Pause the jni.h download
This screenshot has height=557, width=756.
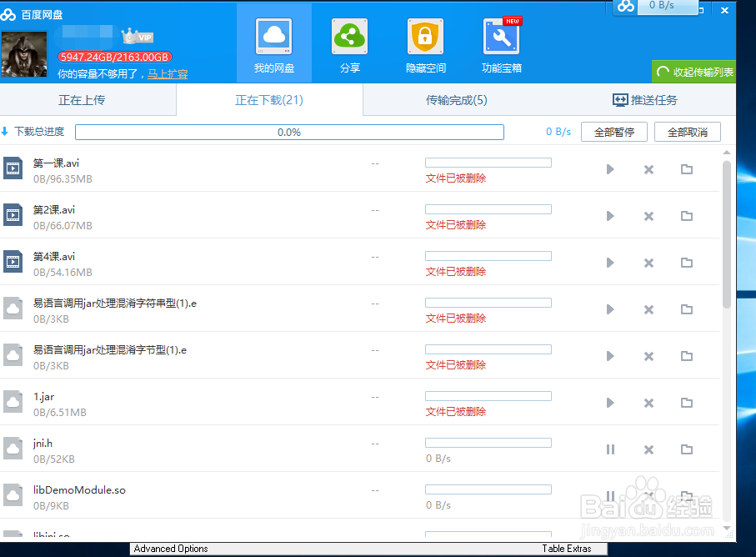pyautogui.click(x=609, y=449)
